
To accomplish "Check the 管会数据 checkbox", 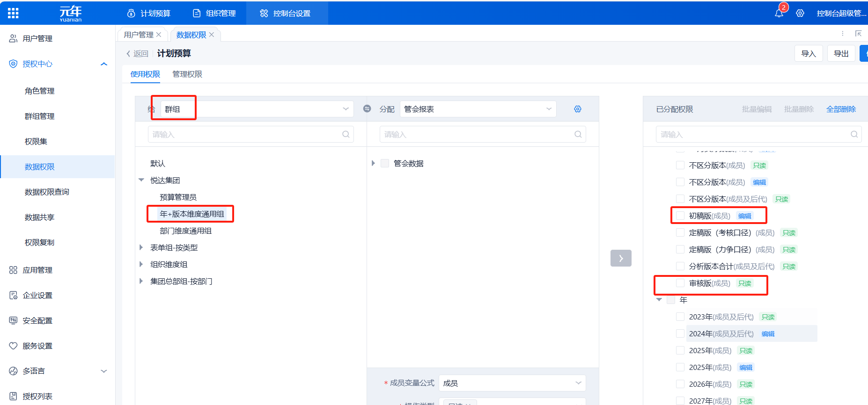I will tap(385, 164).
